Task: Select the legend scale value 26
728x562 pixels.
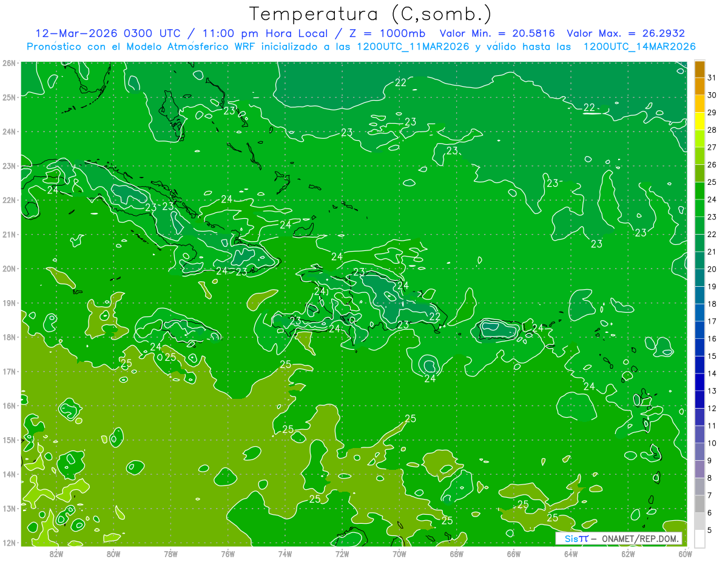Action: (x=712, y=165)
